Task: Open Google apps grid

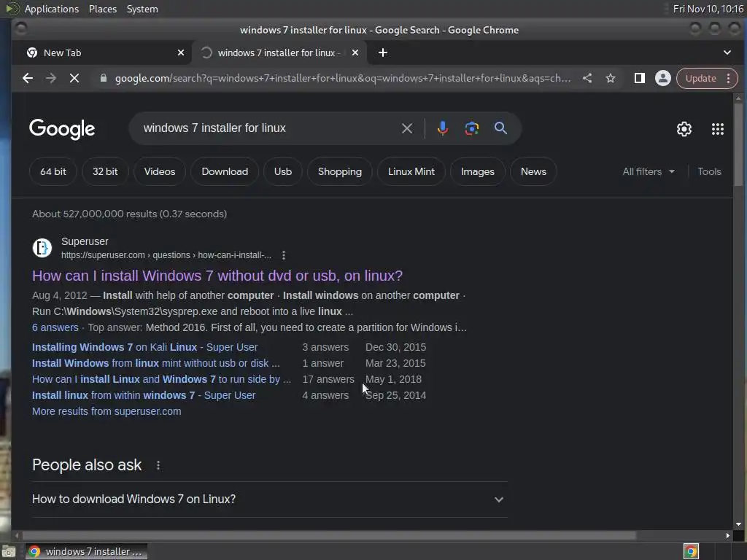Action: (718, 129)
